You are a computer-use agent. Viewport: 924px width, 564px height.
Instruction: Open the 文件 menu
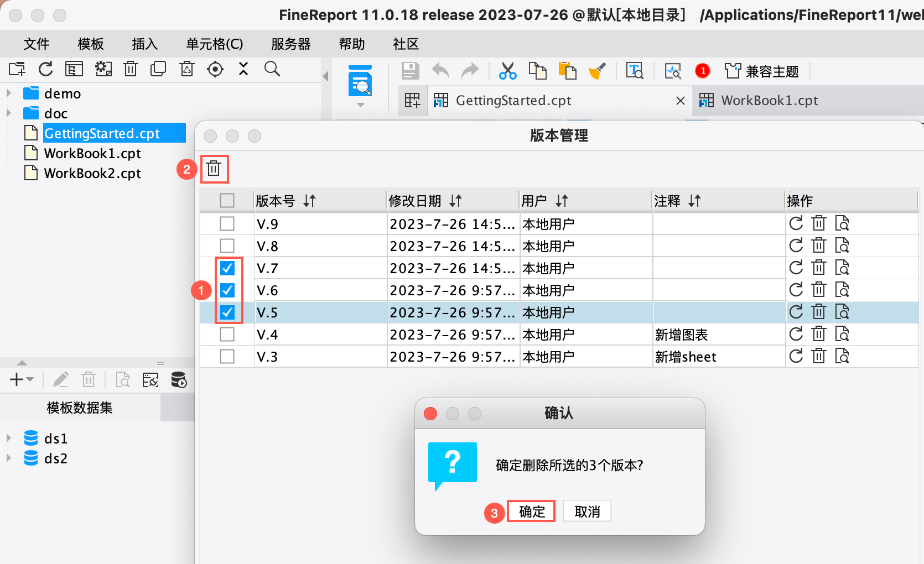pyautogui.click(x=37, y=44)
